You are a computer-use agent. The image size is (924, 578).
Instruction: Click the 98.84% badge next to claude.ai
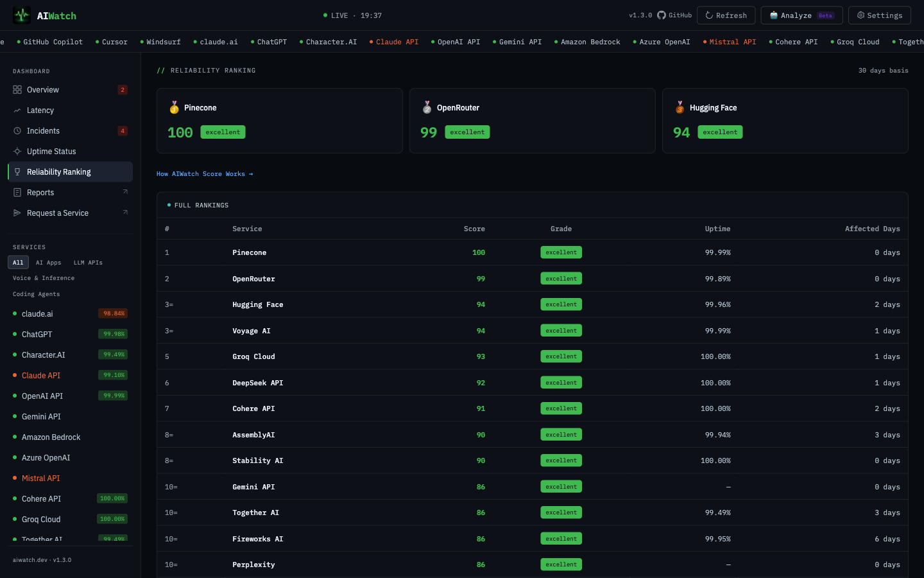(x=113, y=313)
